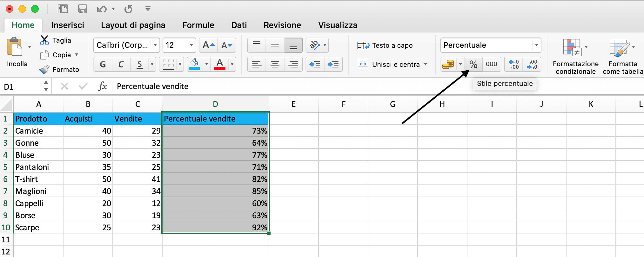Toggle underline S formatting
Image resolution: width=644 pixels, height=257 pixels.
tap(139, 64)
